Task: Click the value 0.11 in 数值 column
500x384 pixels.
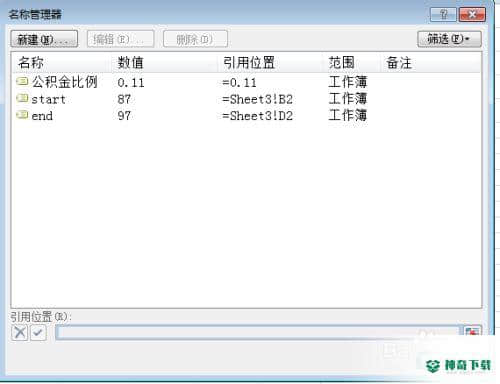Action: click(131, 83)
